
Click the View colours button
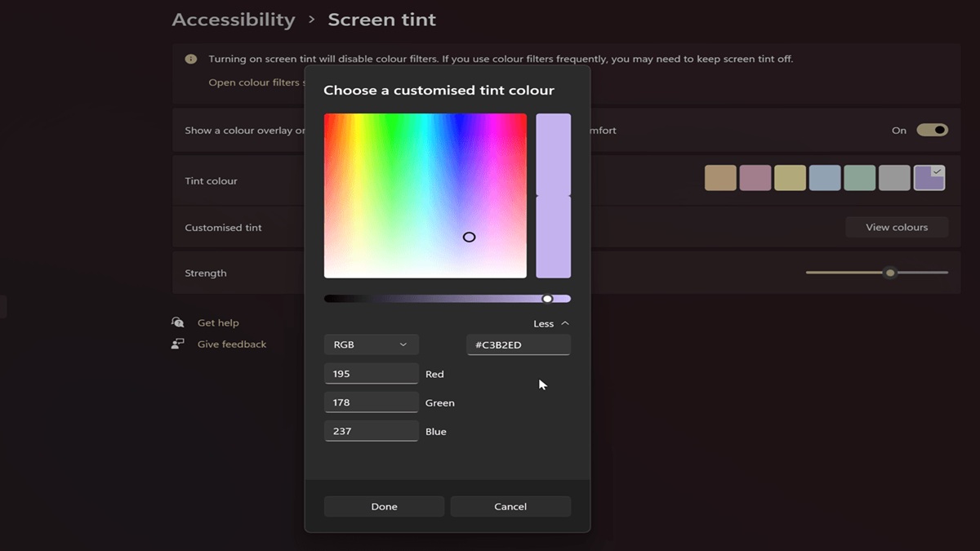click(x=897, y=227)
